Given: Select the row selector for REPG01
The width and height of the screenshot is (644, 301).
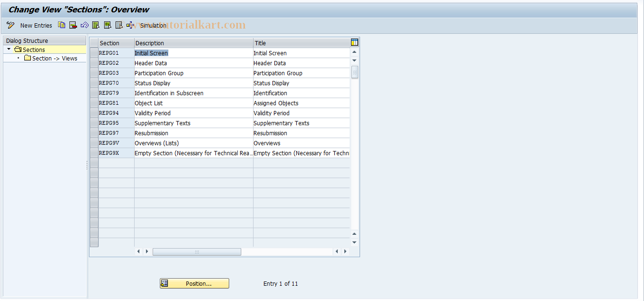Looking at the screenshot, I should tap(94, 53).
